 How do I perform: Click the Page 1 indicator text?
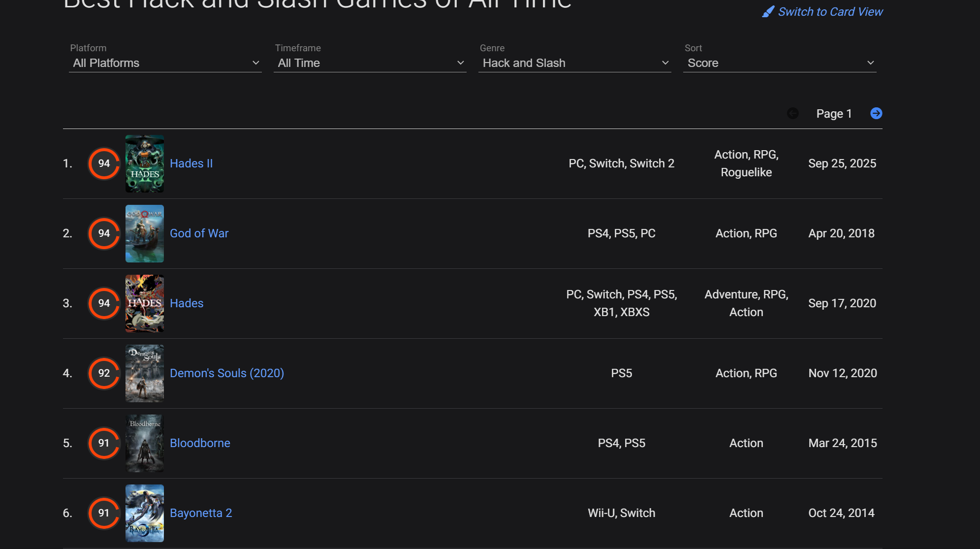point(834,114)
